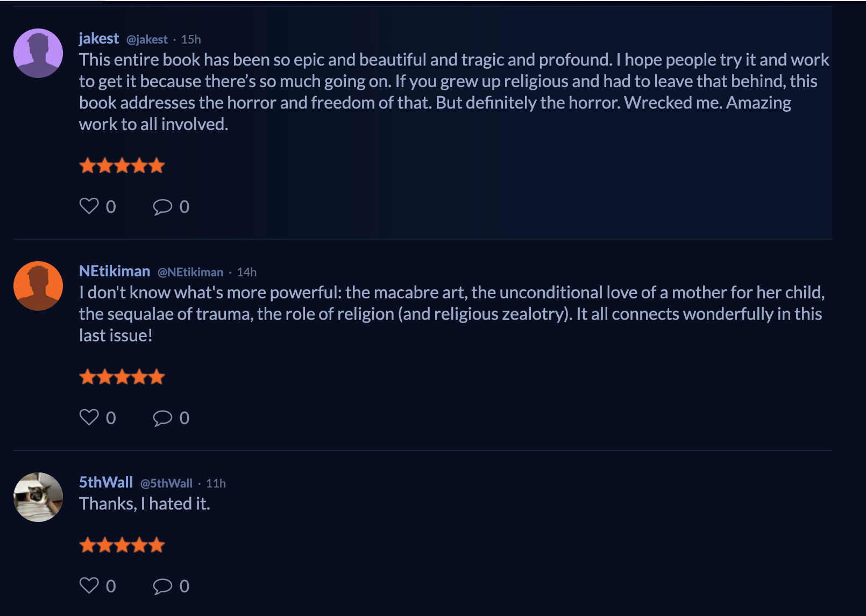Open the NEtikiman username link
The image size is (866, 616).
(115, 271)
